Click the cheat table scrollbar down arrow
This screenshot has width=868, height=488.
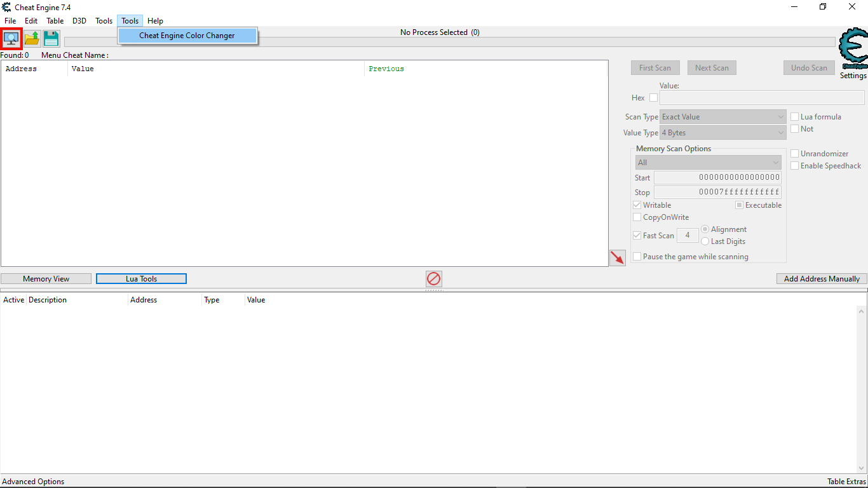click(x=862, y=468)
